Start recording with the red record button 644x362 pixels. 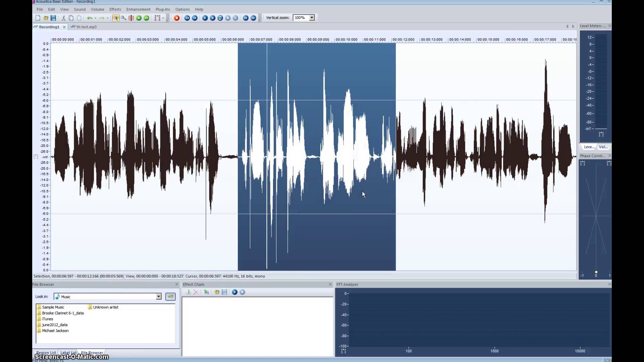(177, 18)
